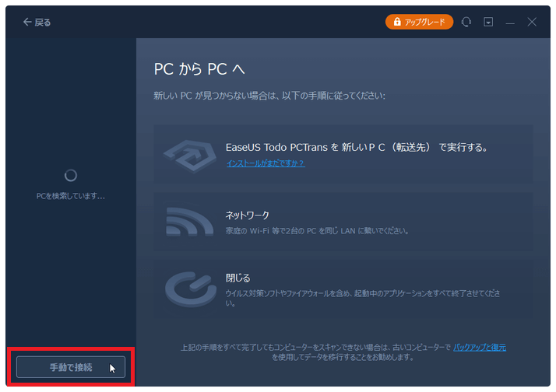Click the PC から PC へ heading
This screenshot has height=392, width=556.
[199, 68]
